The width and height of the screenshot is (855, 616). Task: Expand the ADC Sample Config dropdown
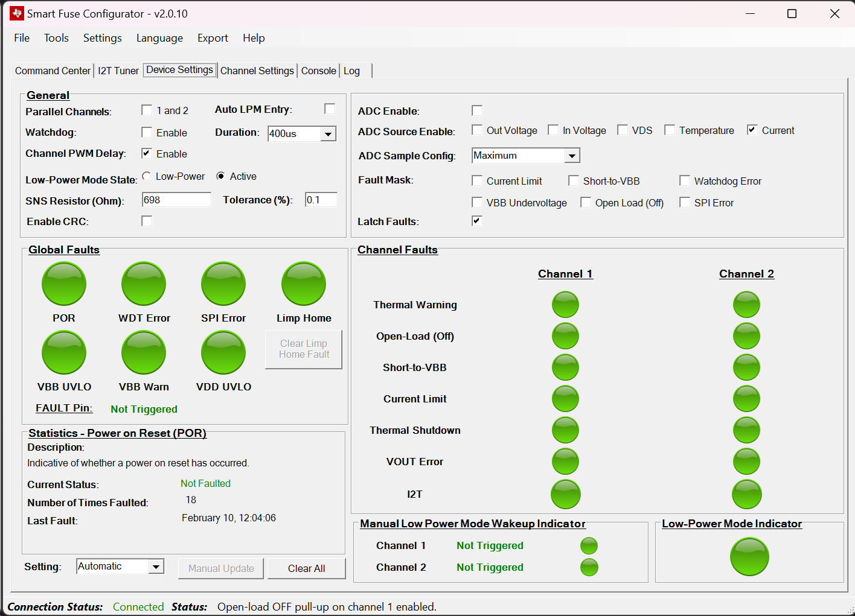[x=572, y=156]
